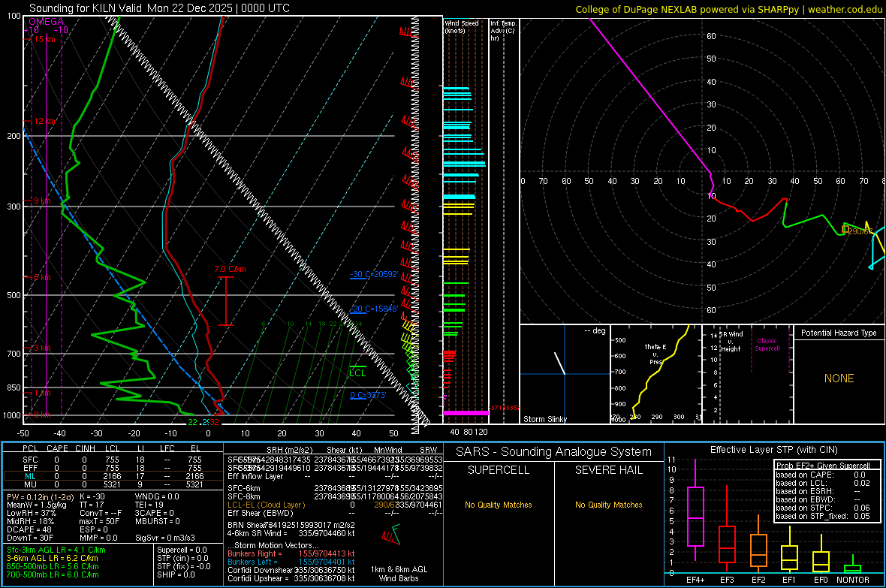Click the magenta surface wind speed bar
This screenshot has width=886, height=588.
point(466,413)
